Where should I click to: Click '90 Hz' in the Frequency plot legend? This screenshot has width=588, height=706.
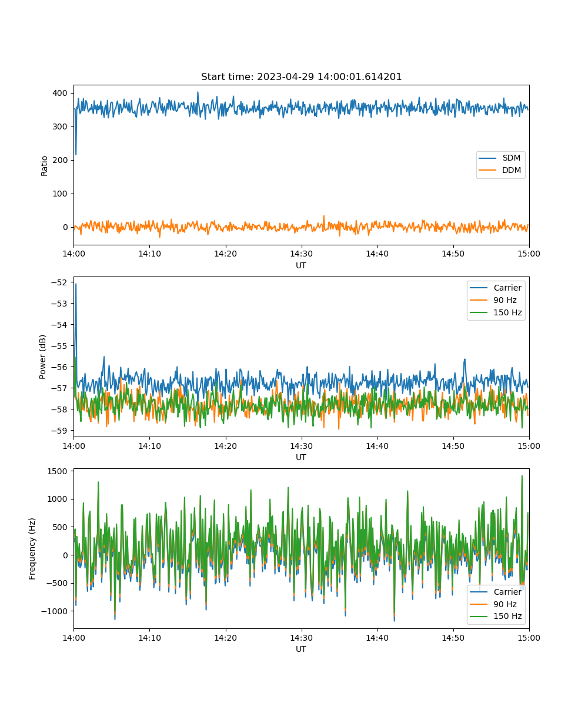505,604
